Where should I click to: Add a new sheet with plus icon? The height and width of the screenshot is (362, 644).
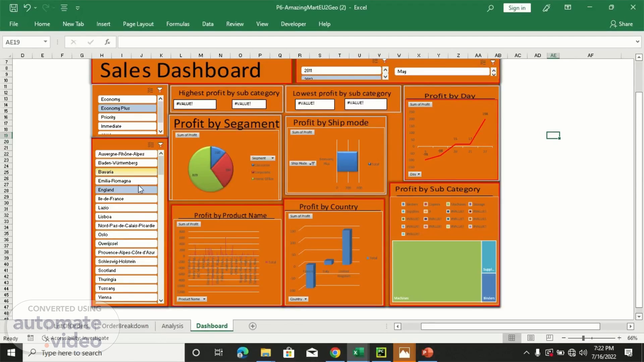pos(253,326)
